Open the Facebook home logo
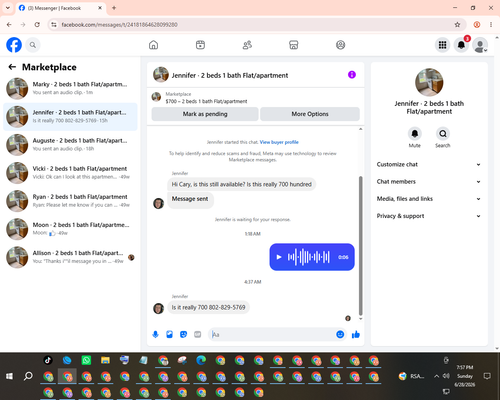The width and height of the screenshot is (500, 400). (x=14, y=45)
